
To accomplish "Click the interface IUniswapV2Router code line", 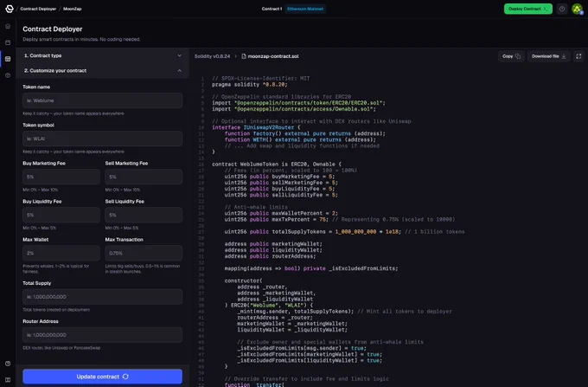I will (256, 127).
